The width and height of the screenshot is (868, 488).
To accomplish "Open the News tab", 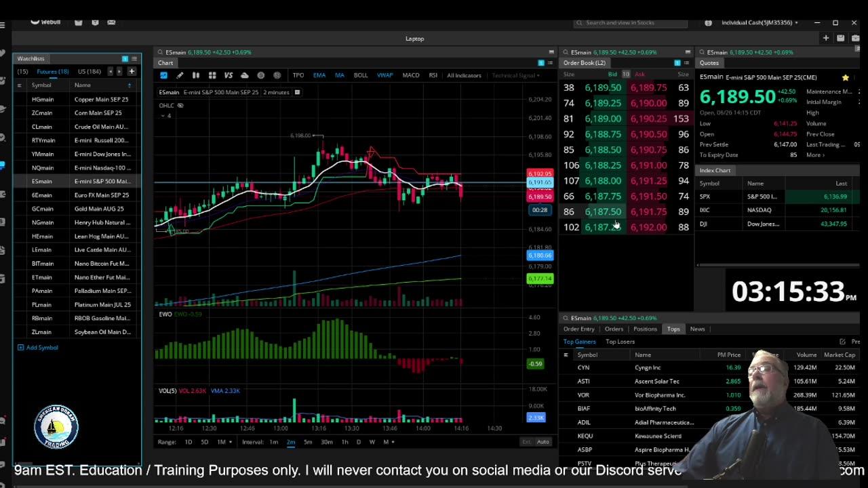I will point(697,329).
